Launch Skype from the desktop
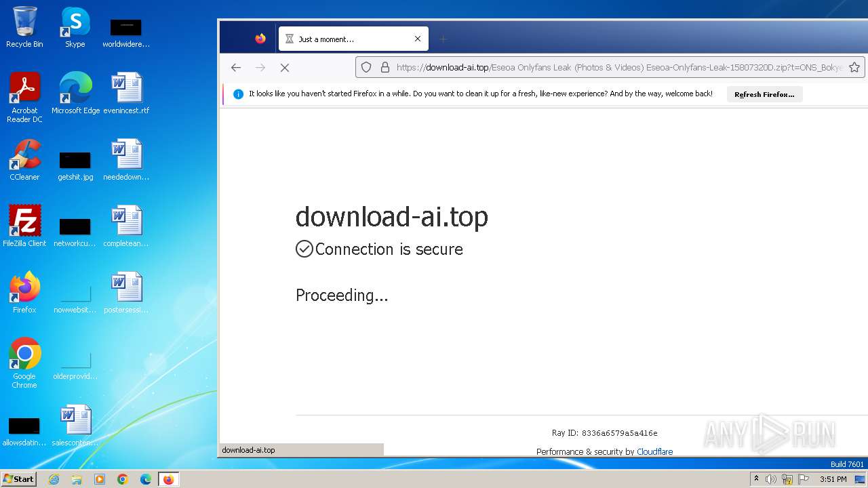This screenshot has height=488, width=868. tap(75, 27)
